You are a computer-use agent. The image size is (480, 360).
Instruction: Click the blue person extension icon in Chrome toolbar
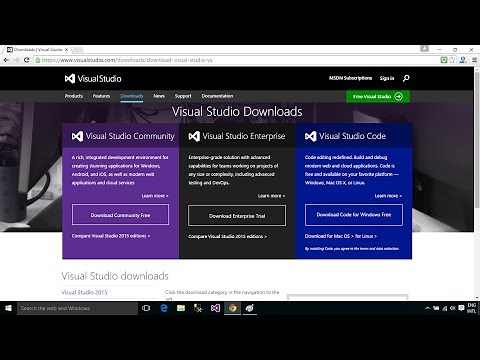coord(463,60)
